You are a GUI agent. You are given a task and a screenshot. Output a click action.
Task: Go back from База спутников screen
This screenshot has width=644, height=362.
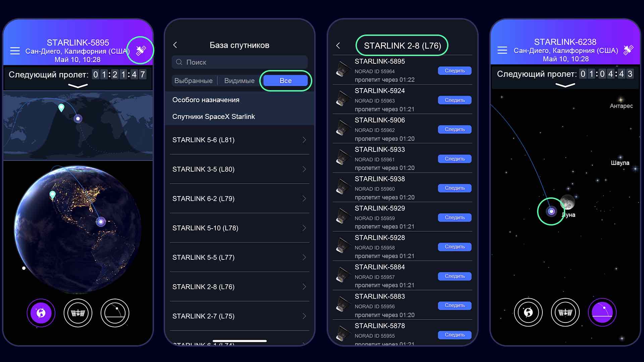coord(175,45)
